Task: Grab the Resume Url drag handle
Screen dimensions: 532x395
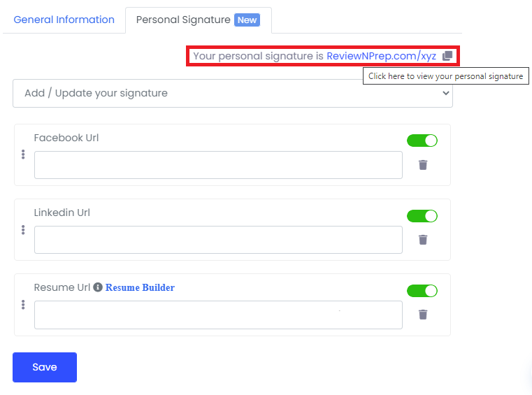Action: 23,305
